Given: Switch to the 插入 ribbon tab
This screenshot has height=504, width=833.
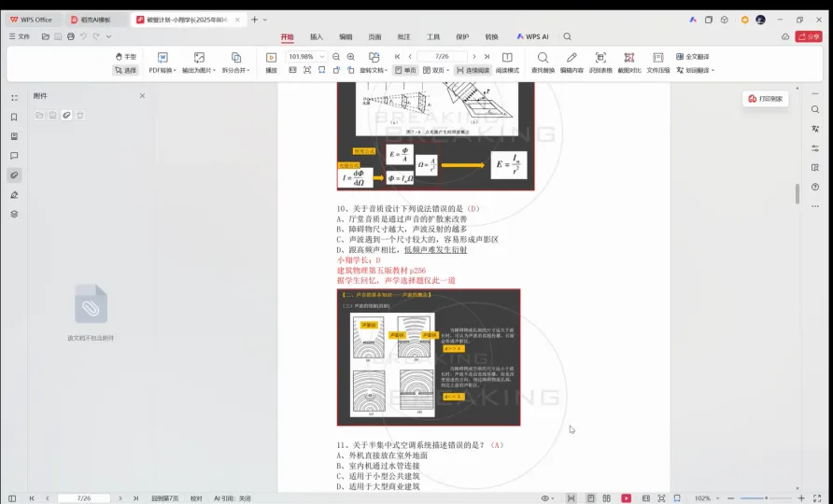Looking at the screenshot, I should pos(317,36).
